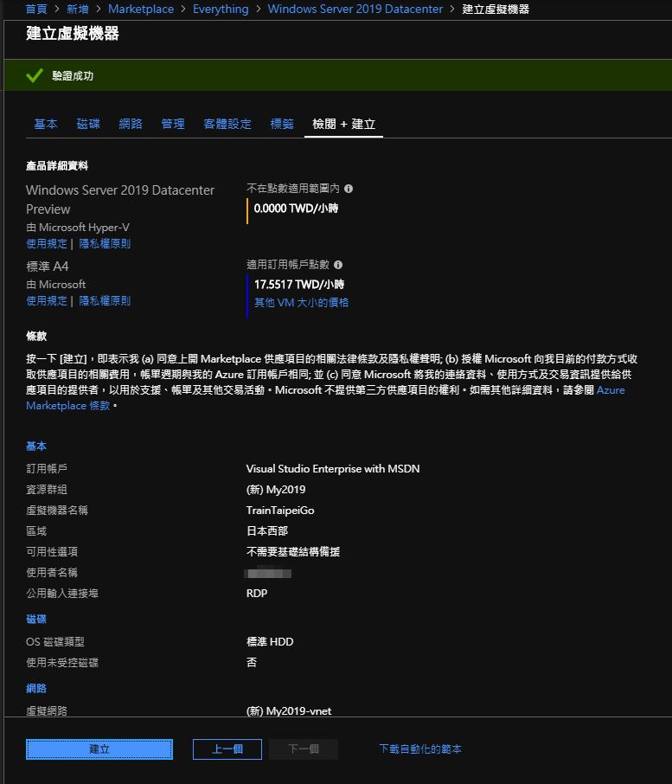Click the green validation checkmark icon
672x784 pixels.
(35, 75)
